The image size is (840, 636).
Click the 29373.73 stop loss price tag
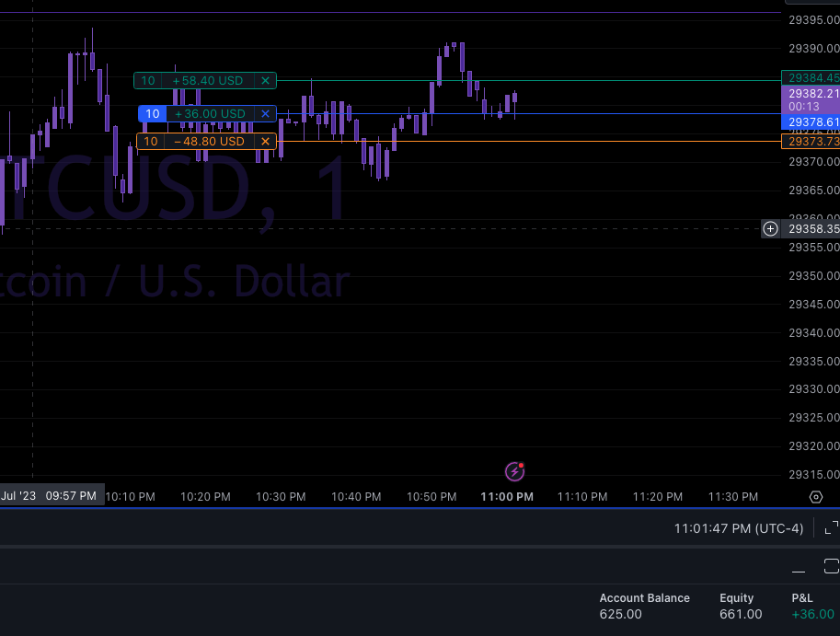pos(811,142)
